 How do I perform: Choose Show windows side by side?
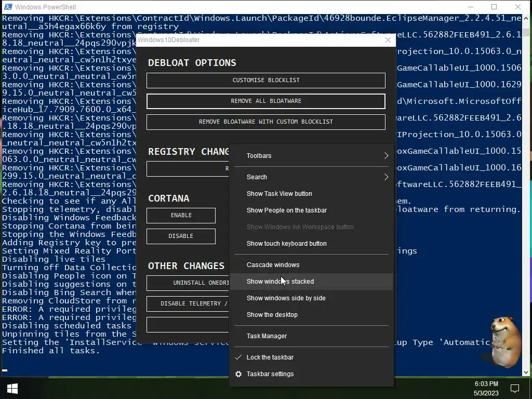point(312,298)
